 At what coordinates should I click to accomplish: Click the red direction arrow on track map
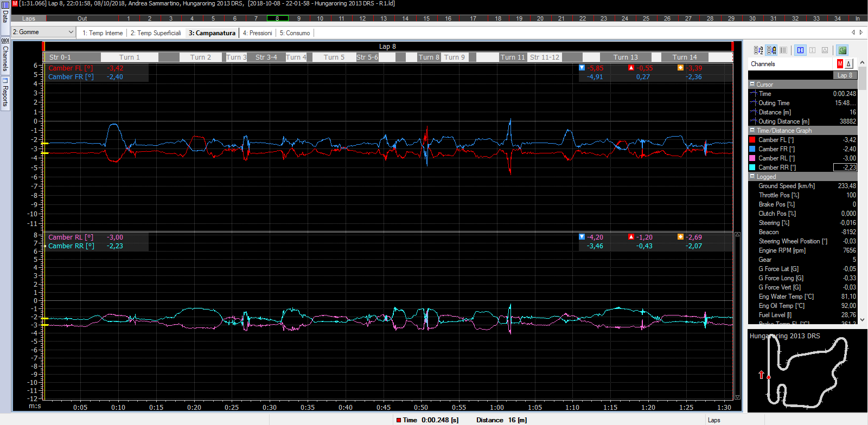point(761,375)
